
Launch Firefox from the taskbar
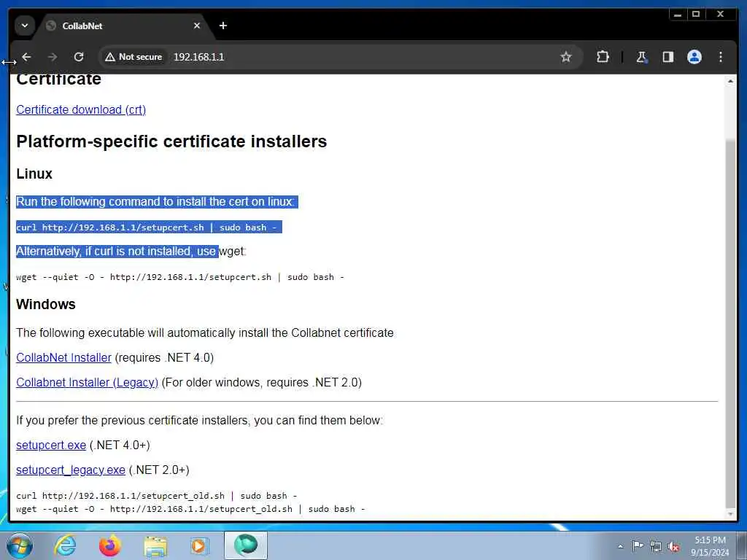tap(109, 545)
